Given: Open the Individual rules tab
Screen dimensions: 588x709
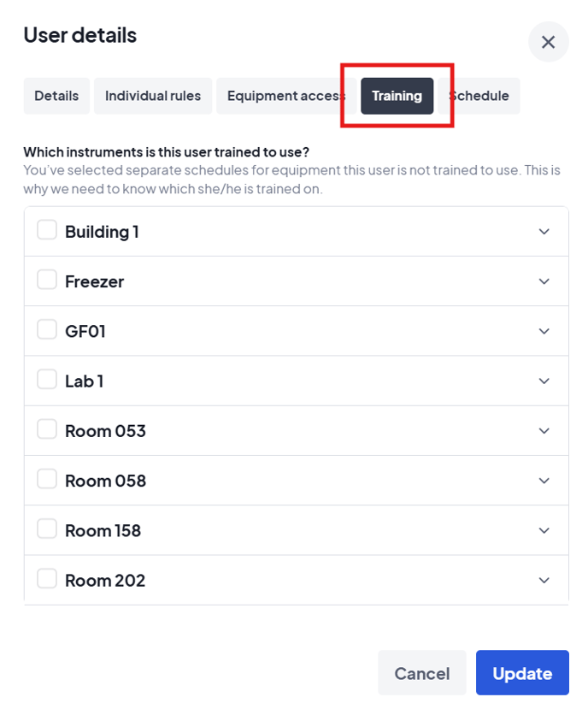Looking at the screenshot, I should 153,96.
